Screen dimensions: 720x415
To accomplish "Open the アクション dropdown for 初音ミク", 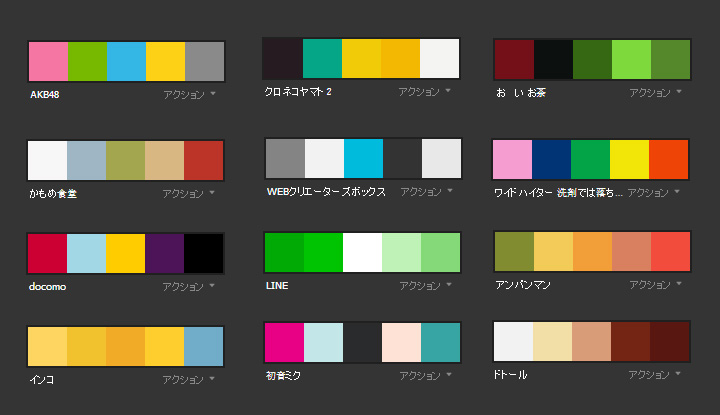I will pyautogui.click(x=425, y=376).
